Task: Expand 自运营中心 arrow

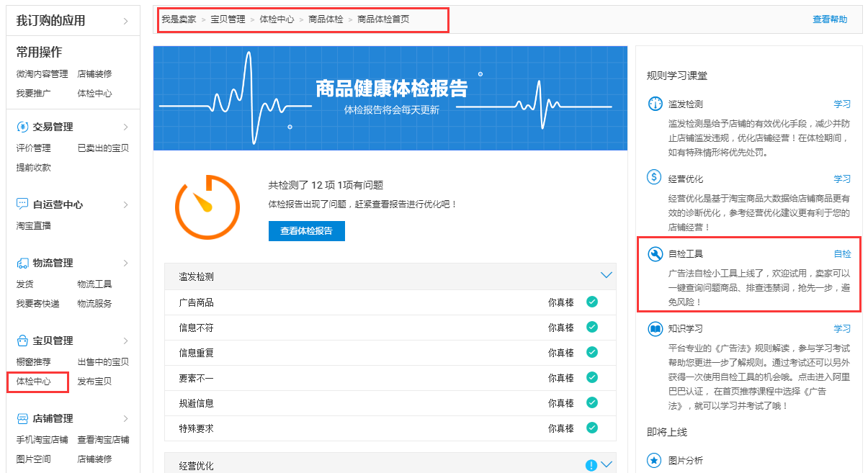Action: (x=125, y=204)
